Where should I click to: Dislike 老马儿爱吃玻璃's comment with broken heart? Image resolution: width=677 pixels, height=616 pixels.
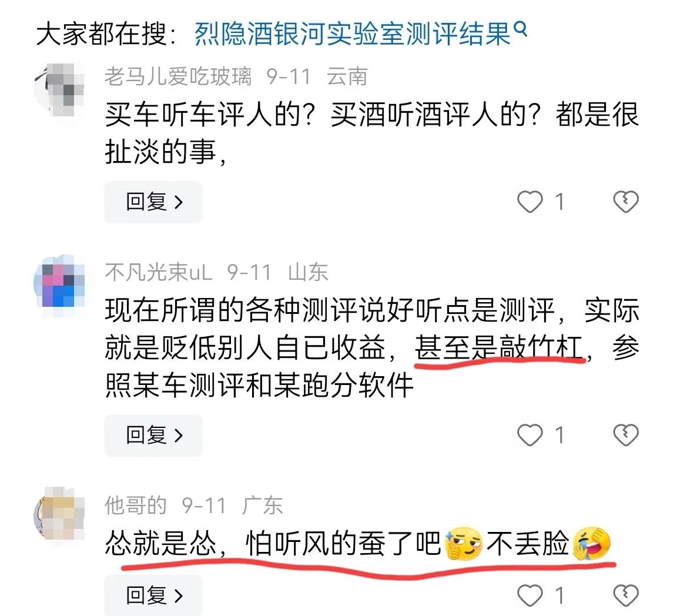[x=626, y=202]
